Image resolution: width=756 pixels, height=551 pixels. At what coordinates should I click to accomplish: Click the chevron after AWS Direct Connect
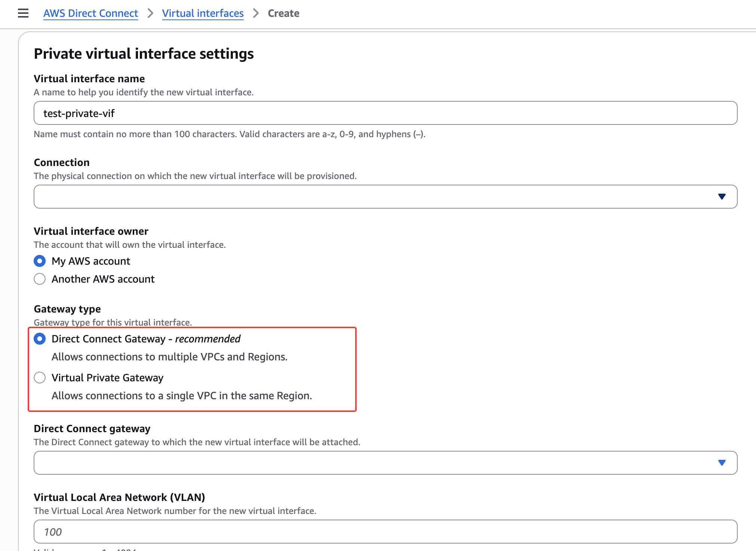pos(150,13)
